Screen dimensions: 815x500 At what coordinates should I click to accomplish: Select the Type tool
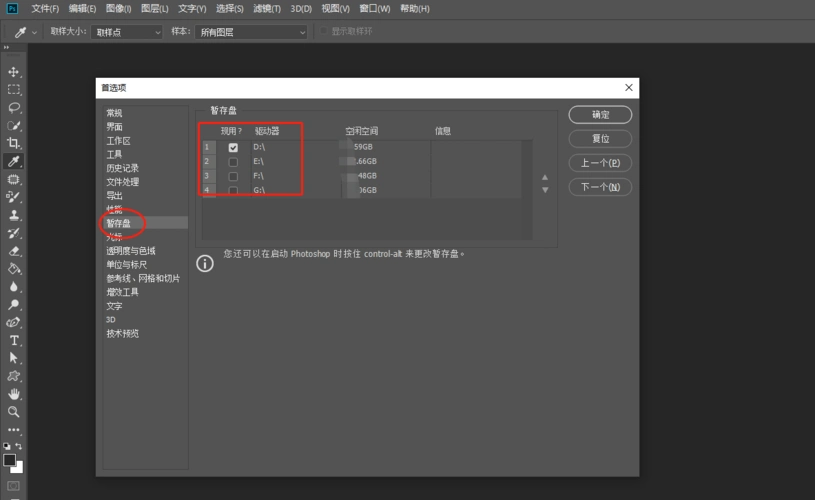(x=14, y=340)
